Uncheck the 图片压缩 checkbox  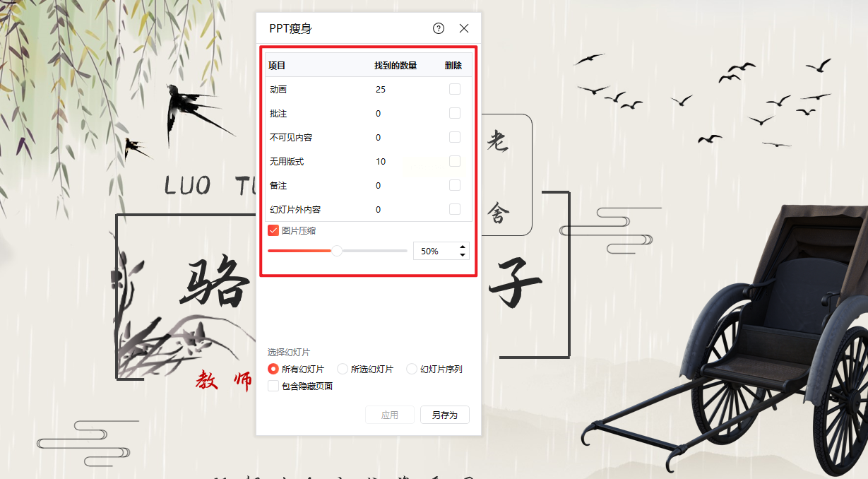(273, 230)
